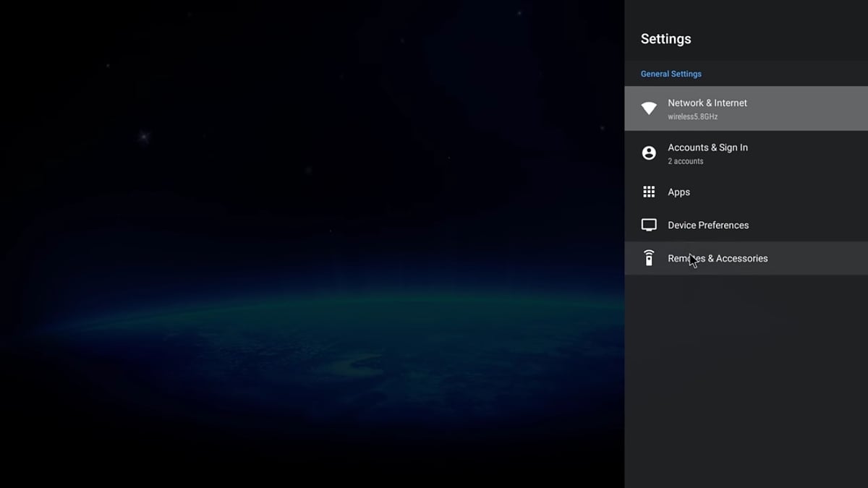This screenshot has width=868, height=488.
Task: Click the "2 accounts" subtitle text
Action: (685, 161)
